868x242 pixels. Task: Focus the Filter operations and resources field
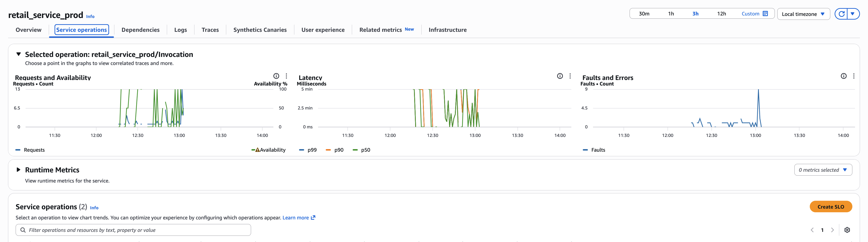(133, 230)
